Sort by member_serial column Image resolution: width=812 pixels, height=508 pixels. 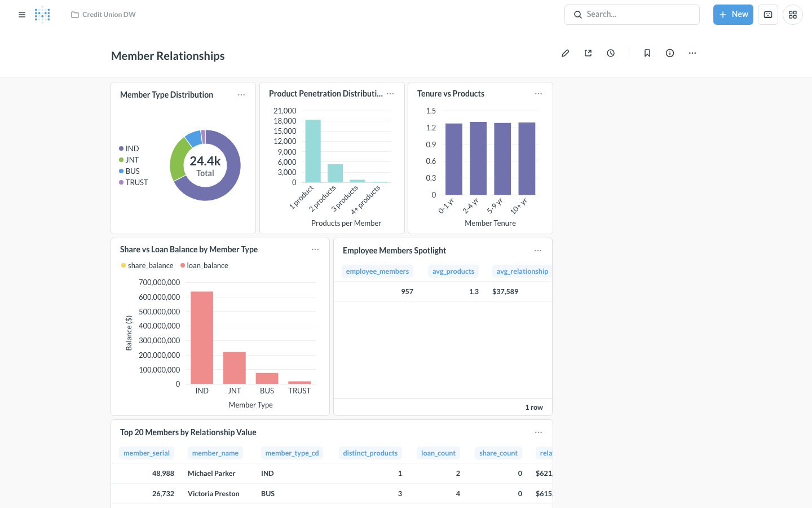147,453
